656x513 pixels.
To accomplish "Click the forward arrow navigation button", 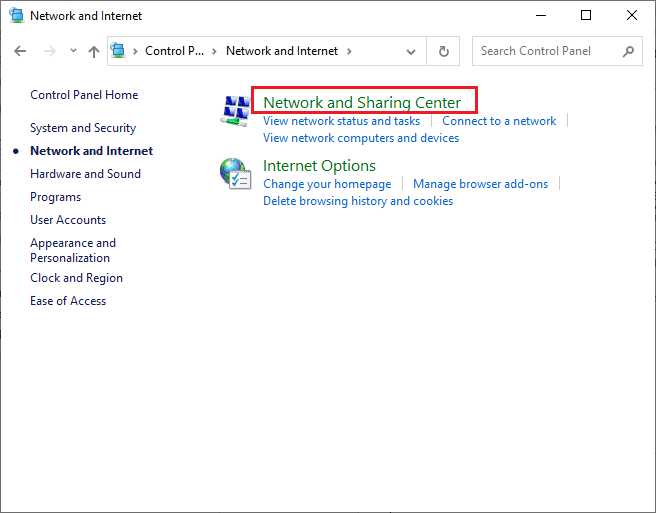I will pyautogui.click(x=49, y=51).
